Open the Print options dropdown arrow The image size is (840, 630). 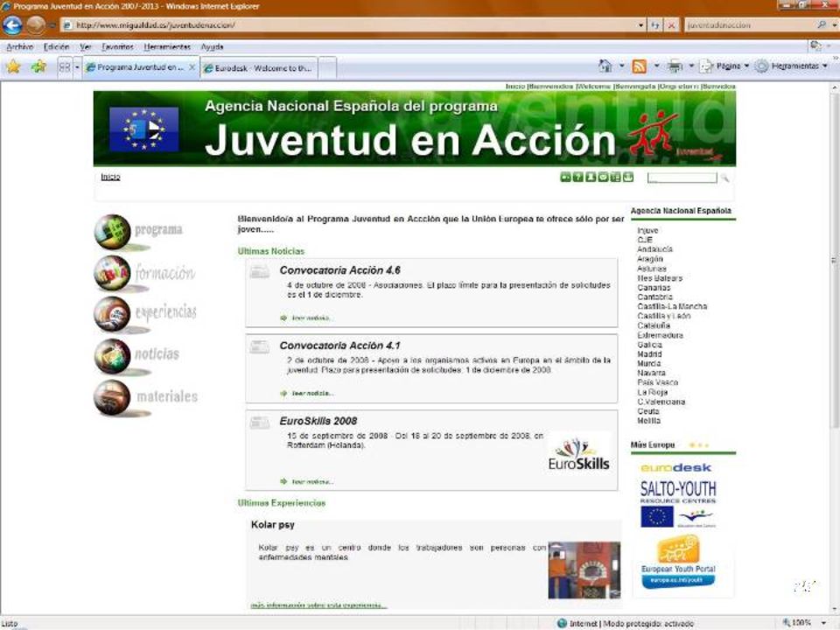(x=691, y=66)
